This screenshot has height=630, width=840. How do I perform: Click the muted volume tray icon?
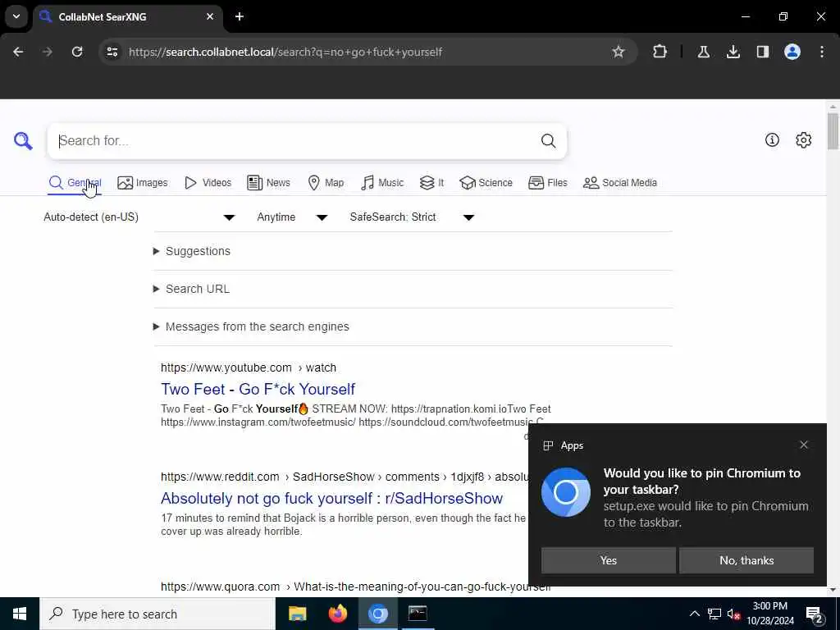pyautogui.click(x=733, y=614)
